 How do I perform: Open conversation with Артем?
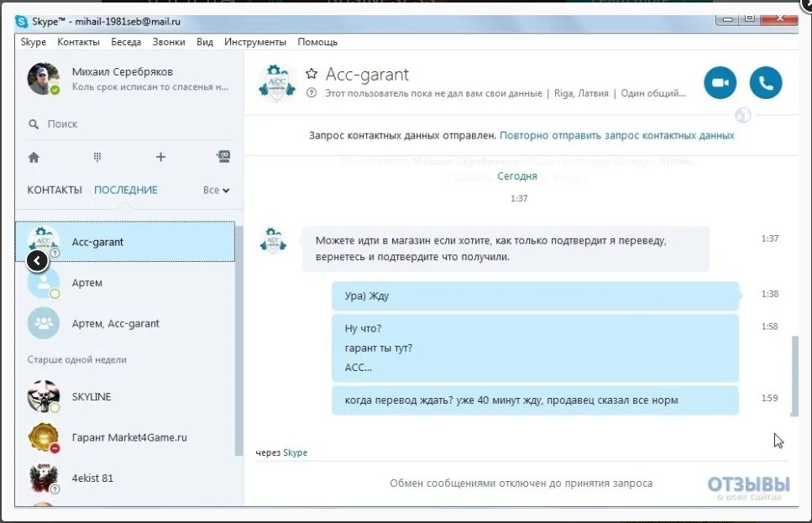125,283
